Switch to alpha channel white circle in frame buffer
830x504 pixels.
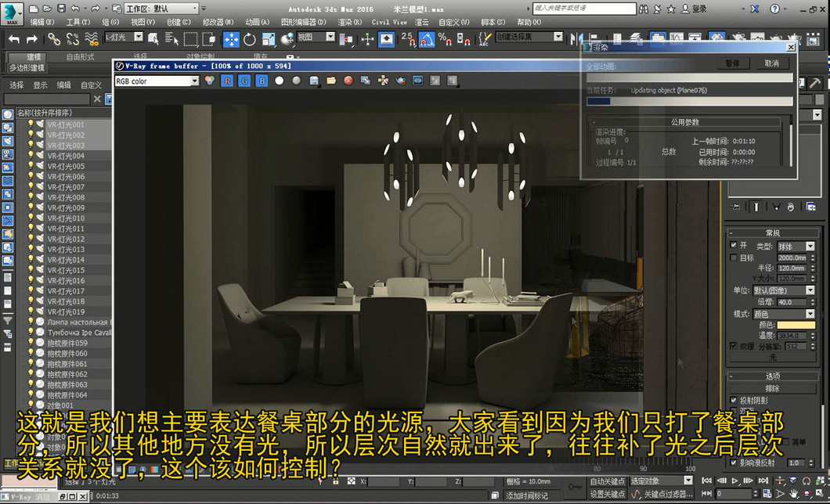280,81
